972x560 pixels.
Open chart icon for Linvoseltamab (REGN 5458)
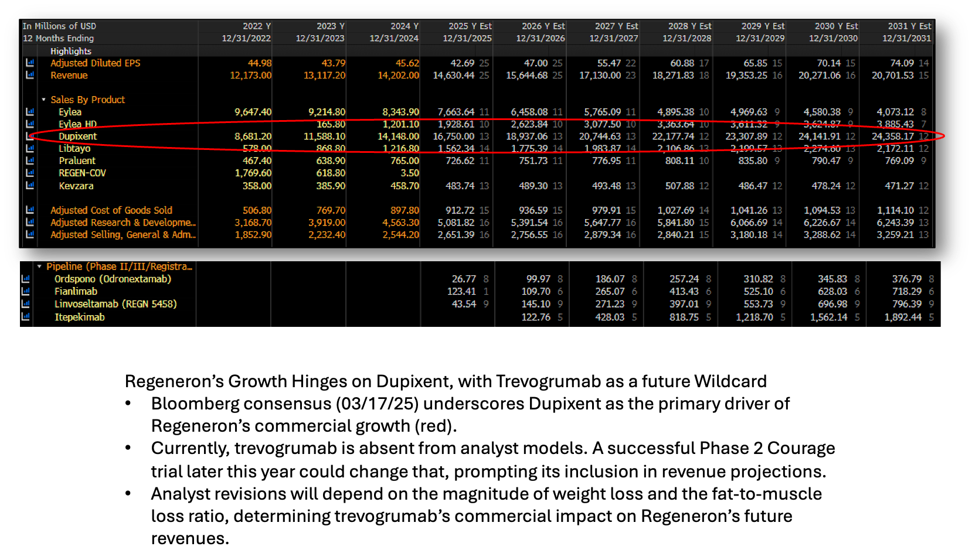[x=25, y=303]
